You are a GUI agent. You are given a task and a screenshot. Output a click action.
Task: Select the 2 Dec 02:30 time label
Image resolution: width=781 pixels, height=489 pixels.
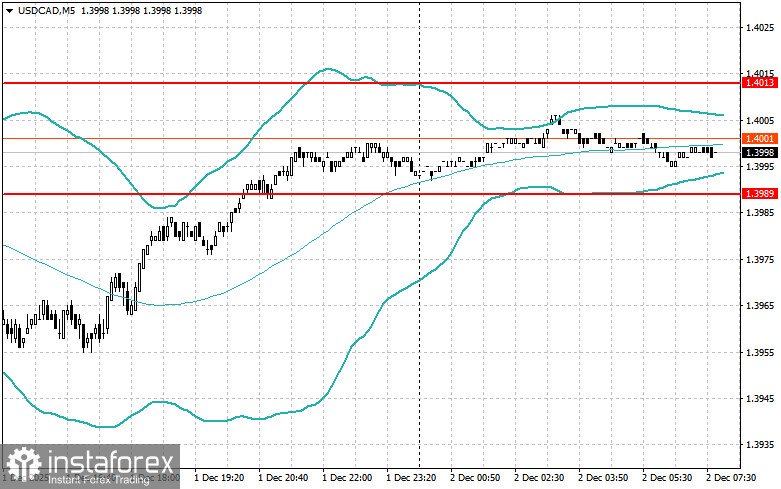[539, 478]
